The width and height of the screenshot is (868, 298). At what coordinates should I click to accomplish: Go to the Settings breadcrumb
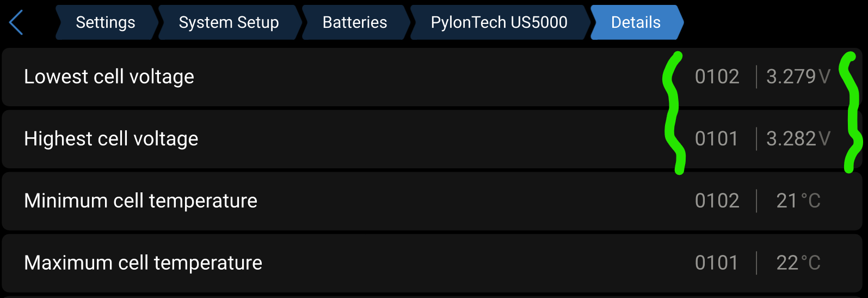[x=106, y=22]
